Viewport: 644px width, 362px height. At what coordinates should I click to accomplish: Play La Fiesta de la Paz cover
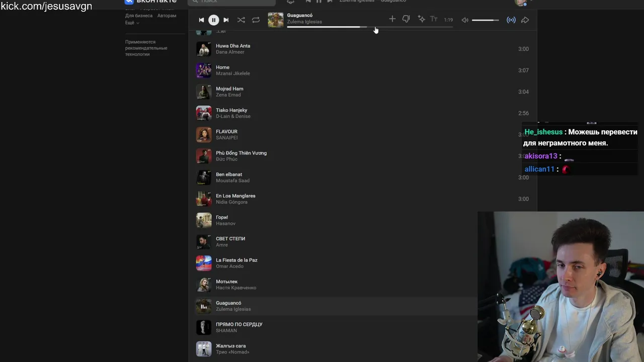(204, 263)
